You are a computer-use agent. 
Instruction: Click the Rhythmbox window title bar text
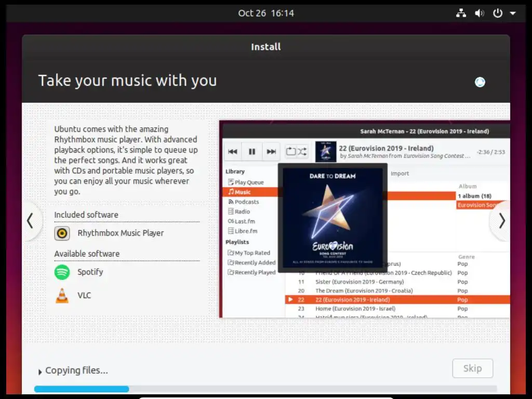click(424, 131)
